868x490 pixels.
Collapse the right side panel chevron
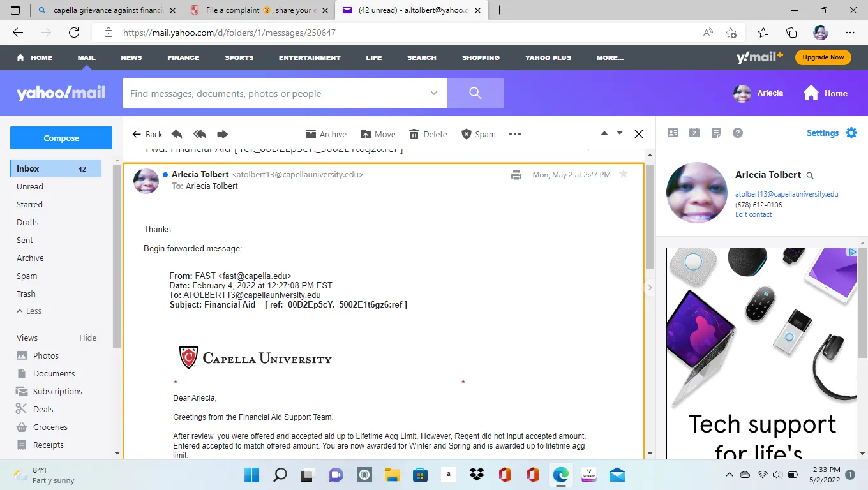(x=650, y=288)
